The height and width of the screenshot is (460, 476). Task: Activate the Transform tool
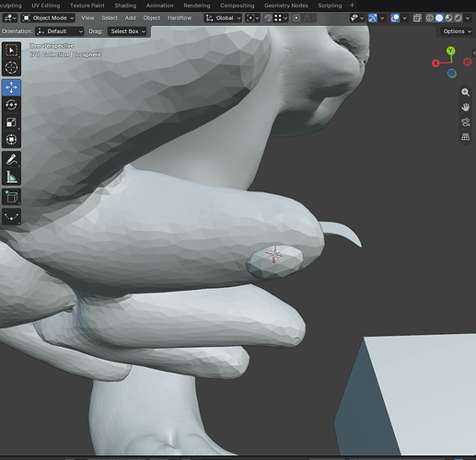click(11, 140)
